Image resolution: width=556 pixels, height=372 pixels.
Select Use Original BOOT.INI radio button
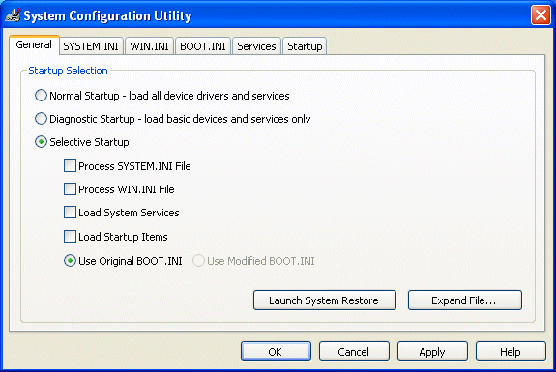(70, 261)
